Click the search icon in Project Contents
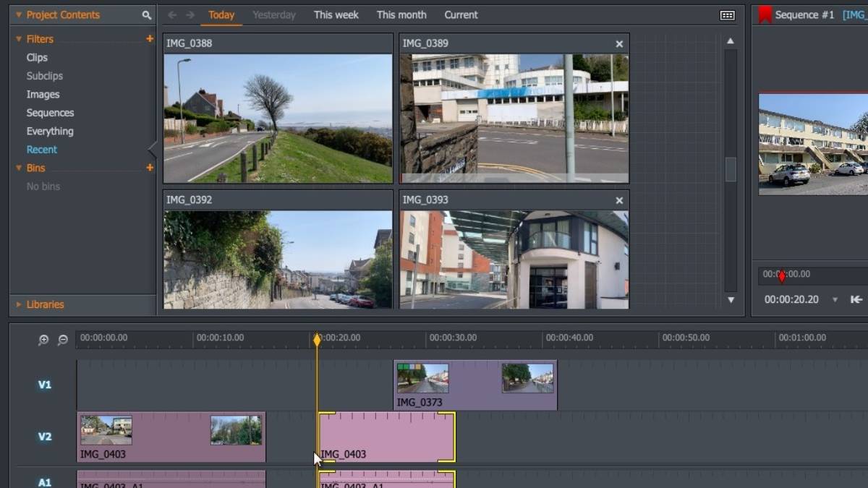868x488 pixels. (146, 14)
